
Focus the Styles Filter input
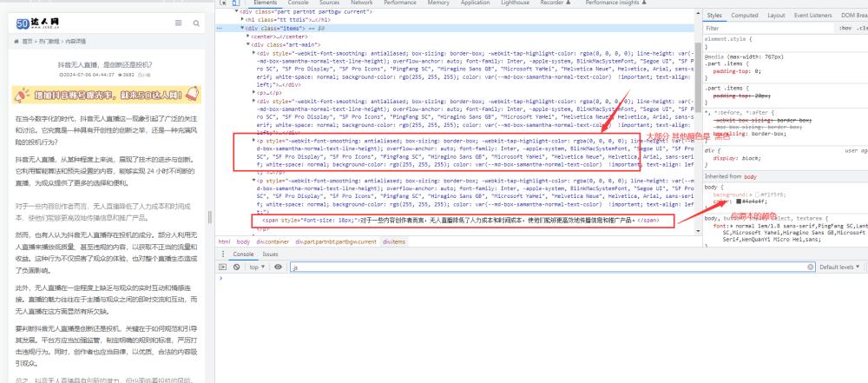tap(769, 28)
